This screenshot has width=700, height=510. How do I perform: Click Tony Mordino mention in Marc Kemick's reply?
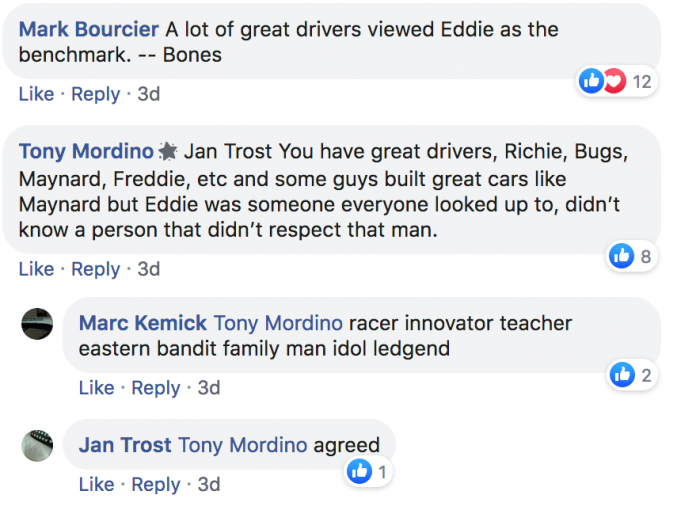point(278,323)
